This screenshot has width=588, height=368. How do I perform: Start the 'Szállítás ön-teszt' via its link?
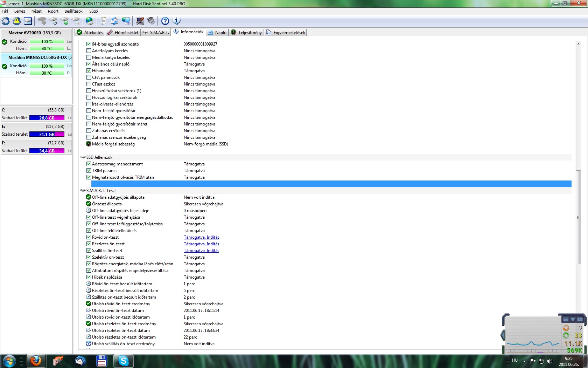pos(201,251)
